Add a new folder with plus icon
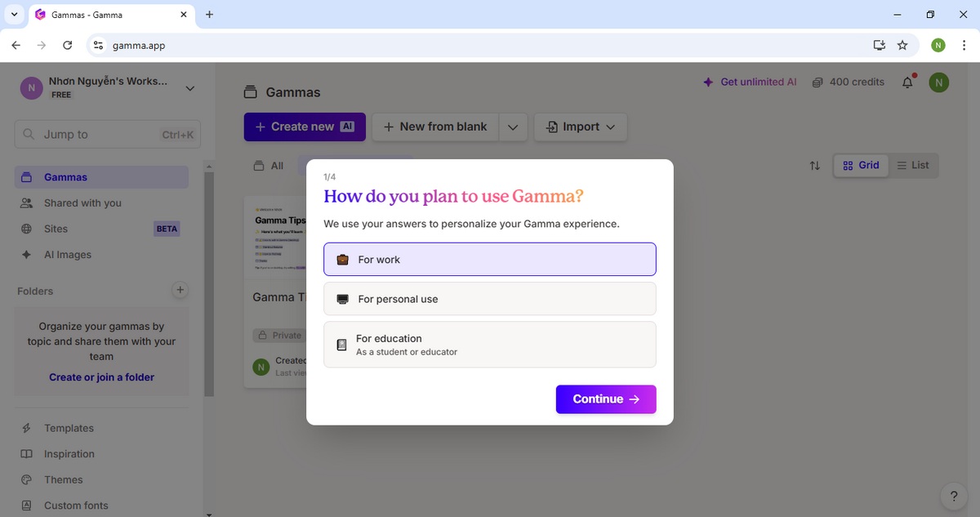980x517 pixels. click(180, 290)
